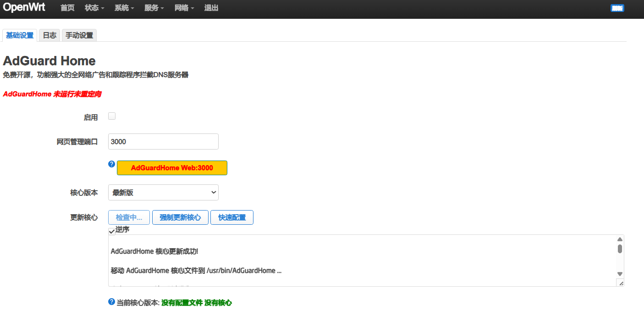The width and height of the screenshot is (644, 311).
Task: Open the yellow AdGuardHome Web:3000 button
Action: (172, 168)
